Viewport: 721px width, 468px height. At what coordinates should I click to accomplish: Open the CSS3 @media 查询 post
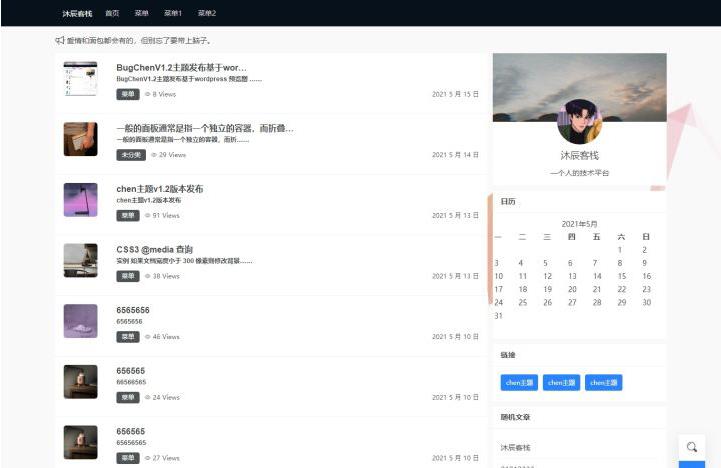tap(154, 250)
